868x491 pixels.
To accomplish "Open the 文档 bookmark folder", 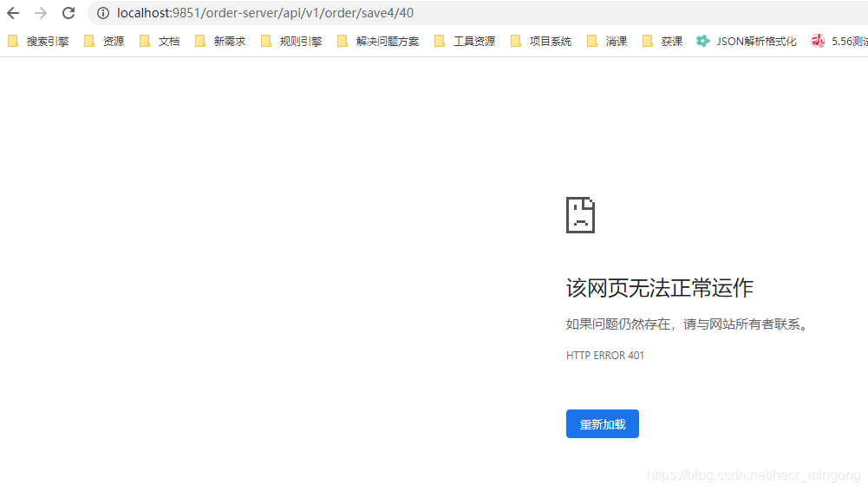I will [x=160, y=41].
